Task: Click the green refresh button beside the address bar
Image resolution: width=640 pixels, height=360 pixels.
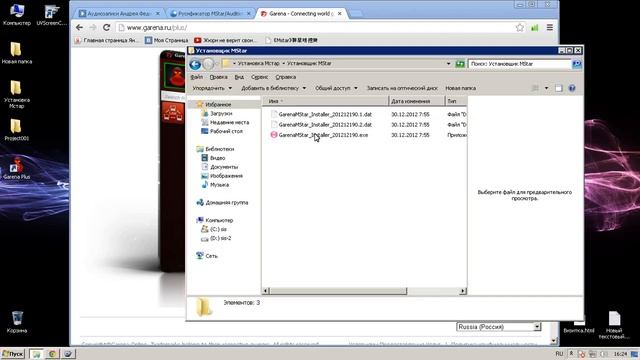Action: [x=460, y=64]
